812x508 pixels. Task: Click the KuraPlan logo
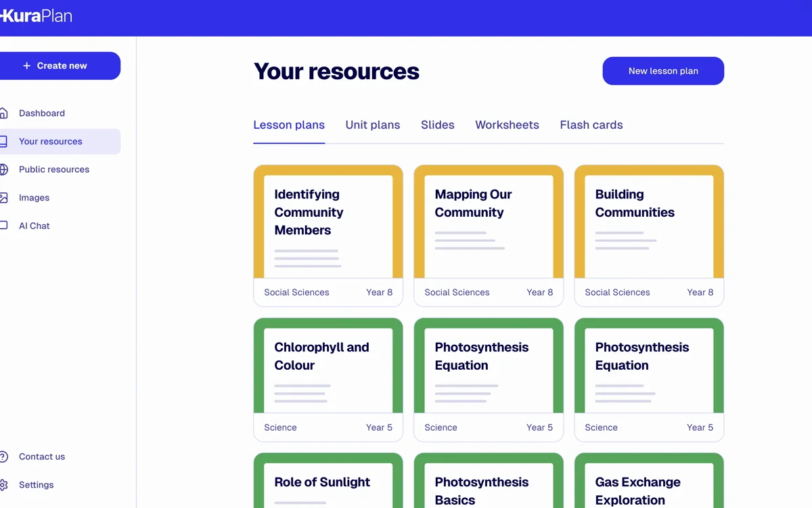[36, 16]
